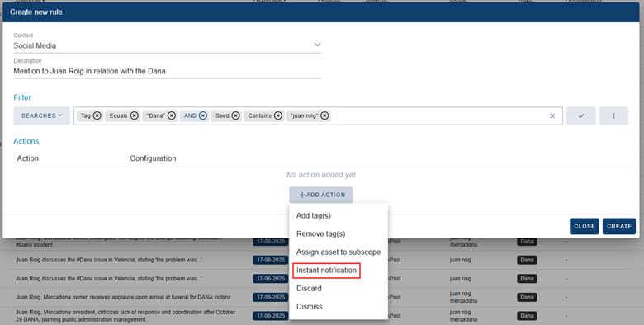The height and width of the screenshot is (325, 644).
Task: Click the Configuration column header
Action: pos(153,158)
